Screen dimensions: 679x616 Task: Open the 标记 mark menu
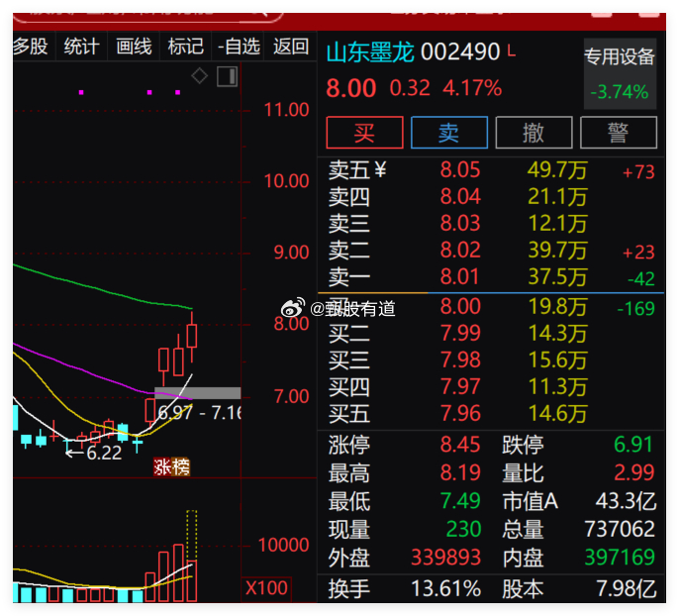[186, 47]
